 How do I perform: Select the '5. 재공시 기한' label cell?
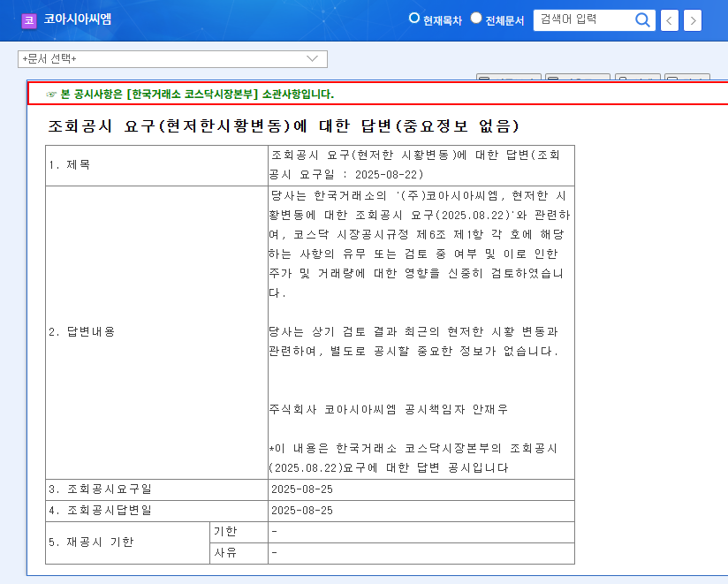tap(128, 542)
